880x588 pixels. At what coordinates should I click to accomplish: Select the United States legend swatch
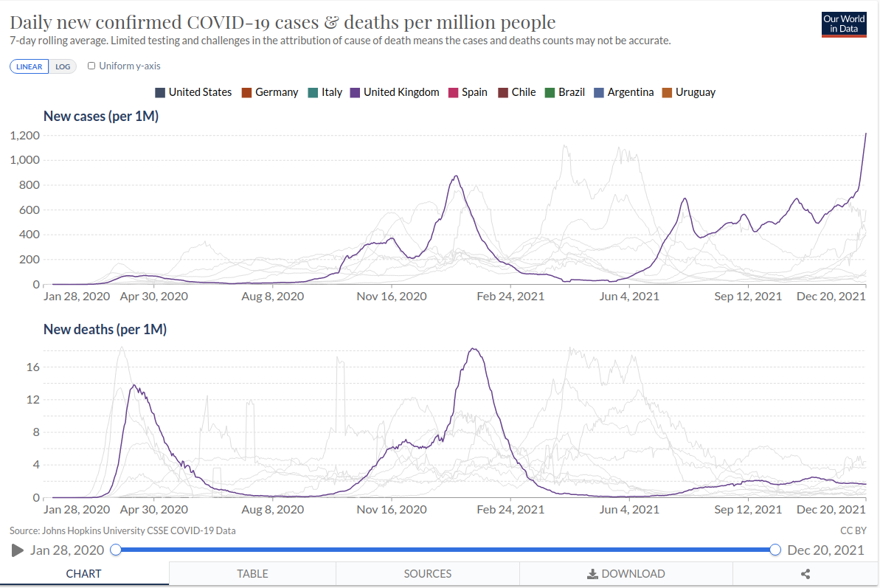tap(160, 92)
